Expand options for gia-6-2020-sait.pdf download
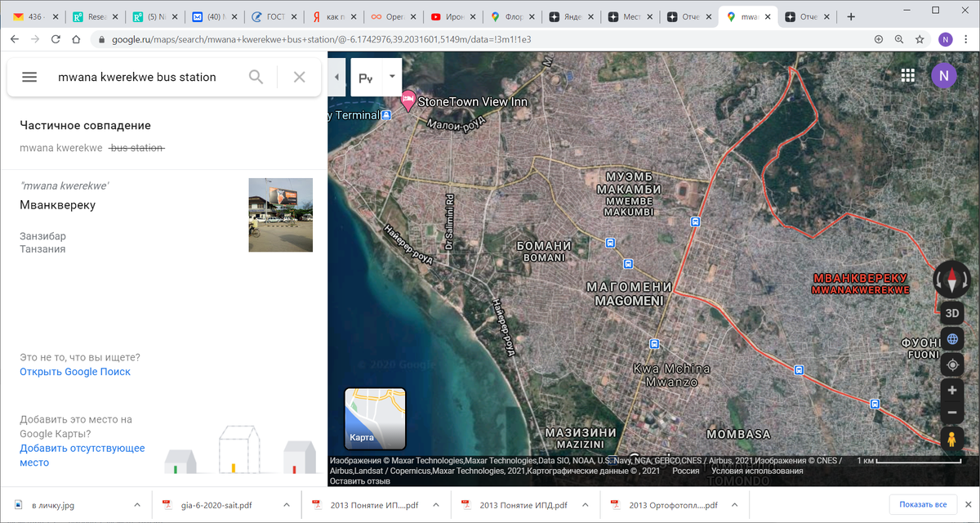This screenshot has height=523, width=980. pos(287,505)
